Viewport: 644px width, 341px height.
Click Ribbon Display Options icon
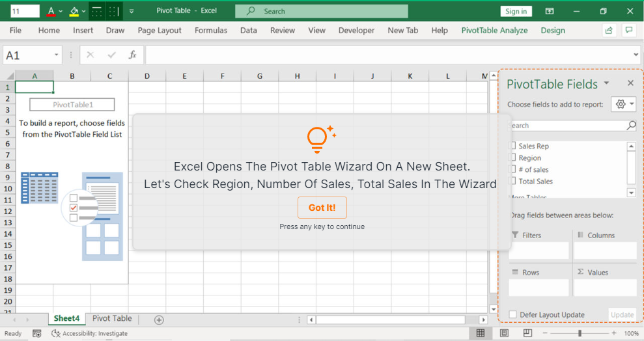(x=549, y=11)
